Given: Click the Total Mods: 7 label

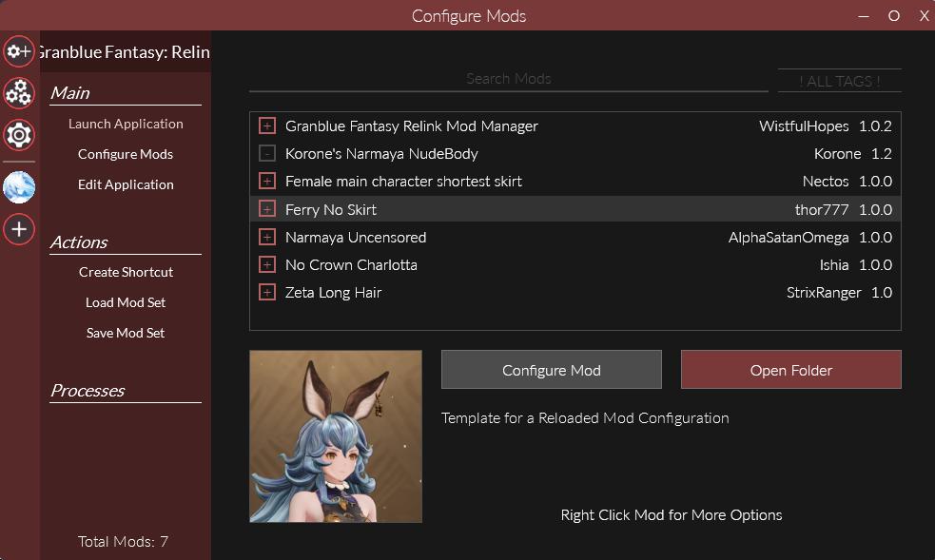Looking at the screenshot, I should click(123, 542).
